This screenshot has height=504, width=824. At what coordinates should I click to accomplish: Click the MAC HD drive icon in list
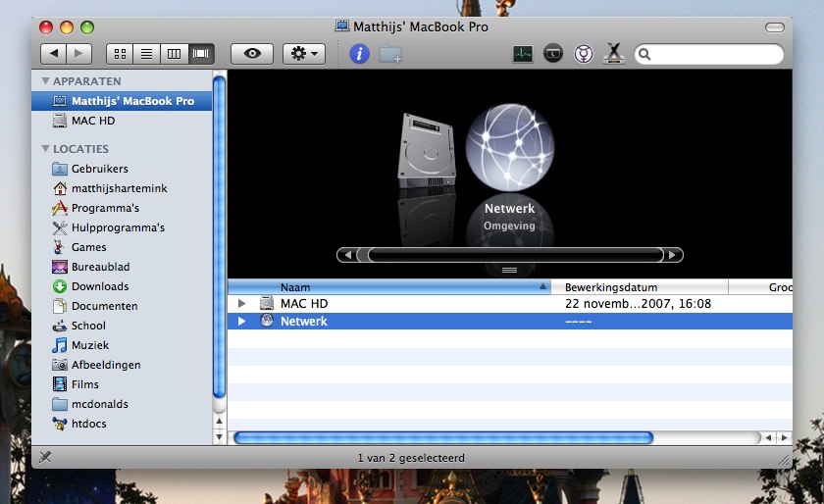(267, 303)
